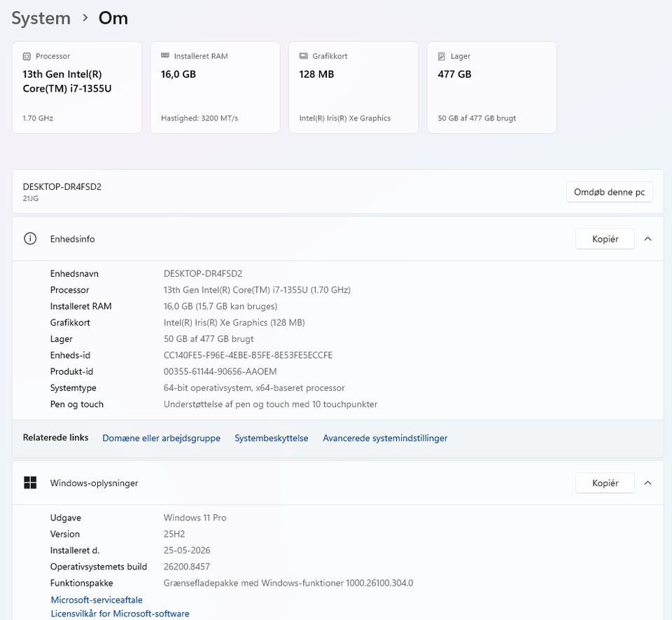This screenshot has width=672, height=620.
Task: Select the Enhedsnavn value DESKTOP-DR4FSD2 in Enhedsinfo
Action: 203,273
